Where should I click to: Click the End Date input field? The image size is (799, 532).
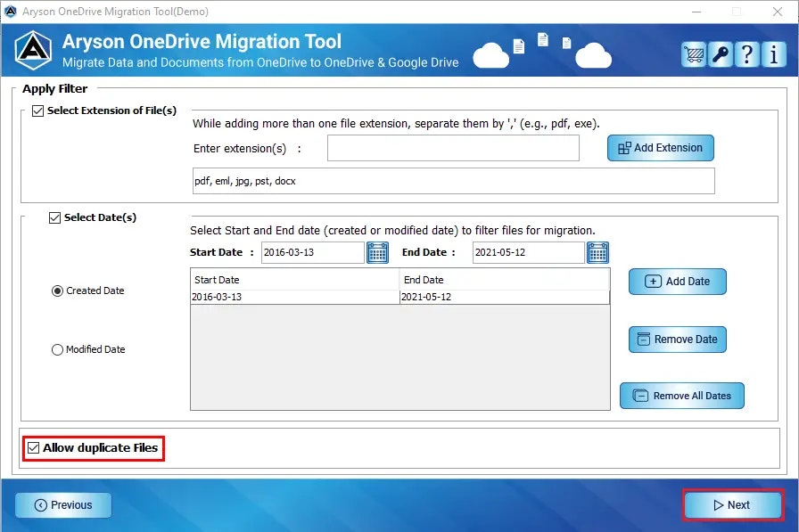(x=528, y=252)
